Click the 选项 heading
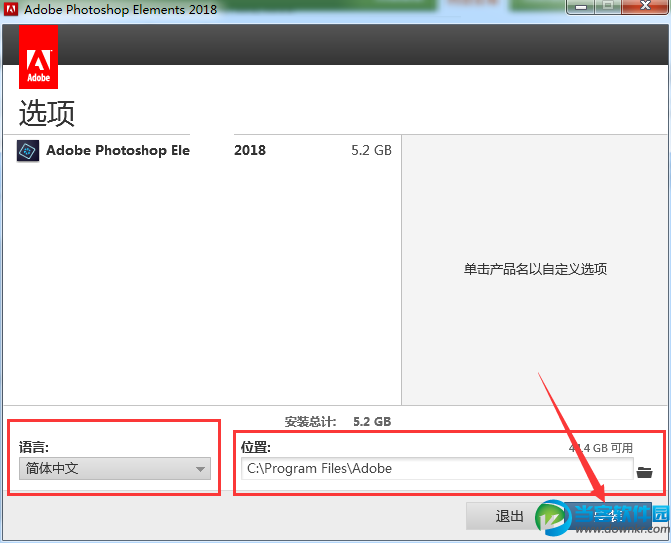671x543 pixels. (47, 113)
